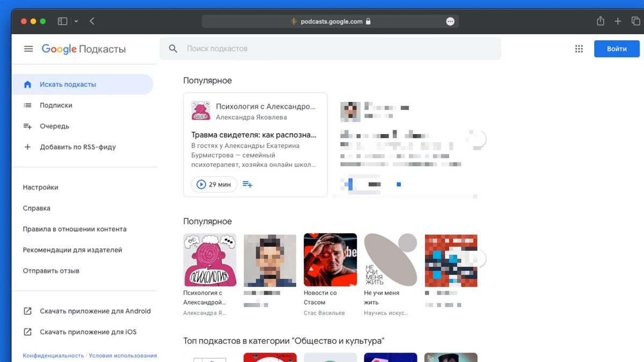Play the 29 мин episode
The width and height of the screenshot is (644, 362).
point(214,184)
